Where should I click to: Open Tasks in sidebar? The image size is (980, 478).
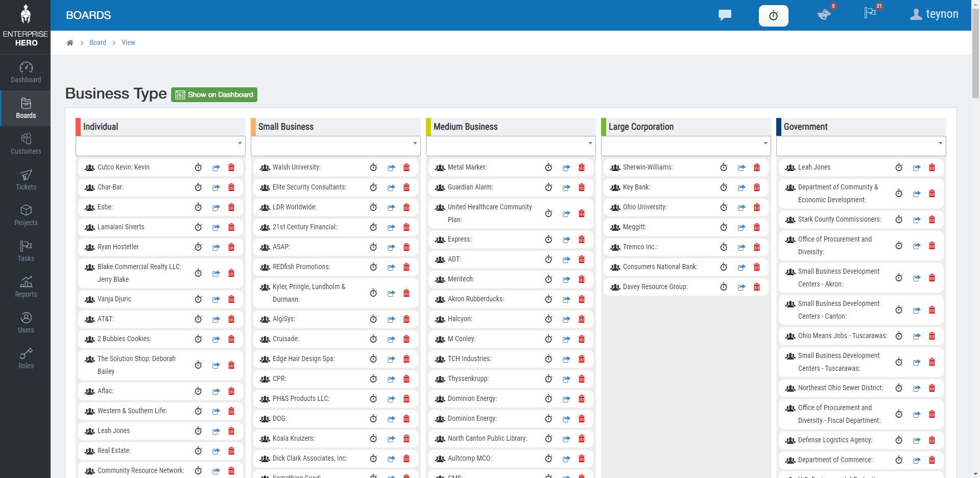point(26,251)
